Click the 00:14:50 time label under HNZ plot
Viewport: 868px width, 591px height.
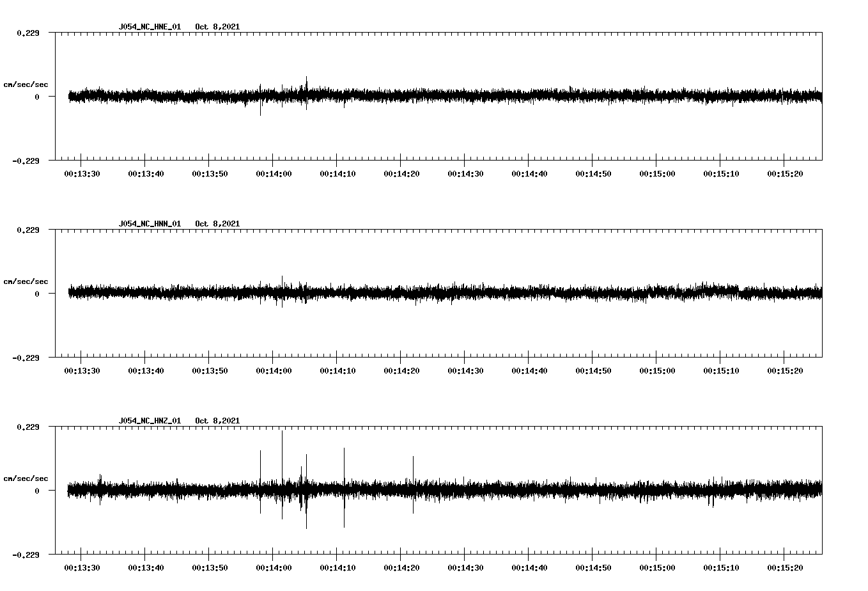(593, 568)
